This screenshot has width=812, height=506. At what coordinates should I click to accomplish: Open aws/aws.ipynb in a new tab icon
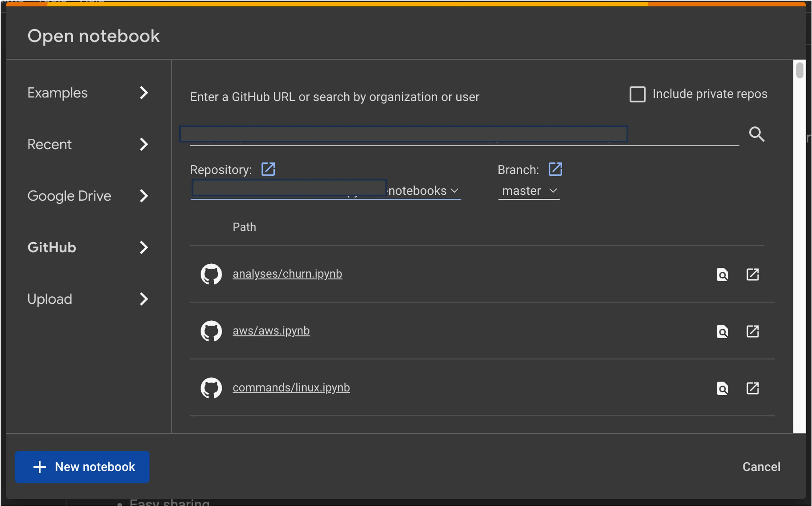(x=752, y=332)
